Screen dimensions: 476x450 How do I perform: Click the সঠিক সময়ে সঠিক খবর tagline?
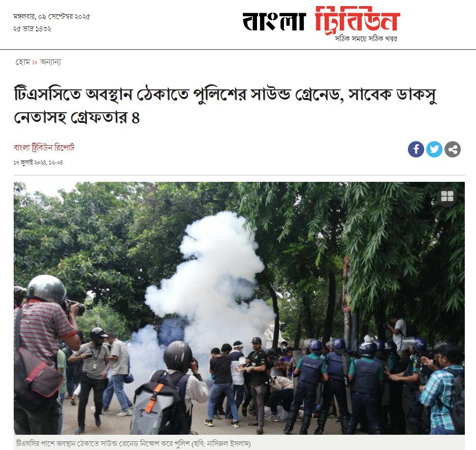(366, 39)
